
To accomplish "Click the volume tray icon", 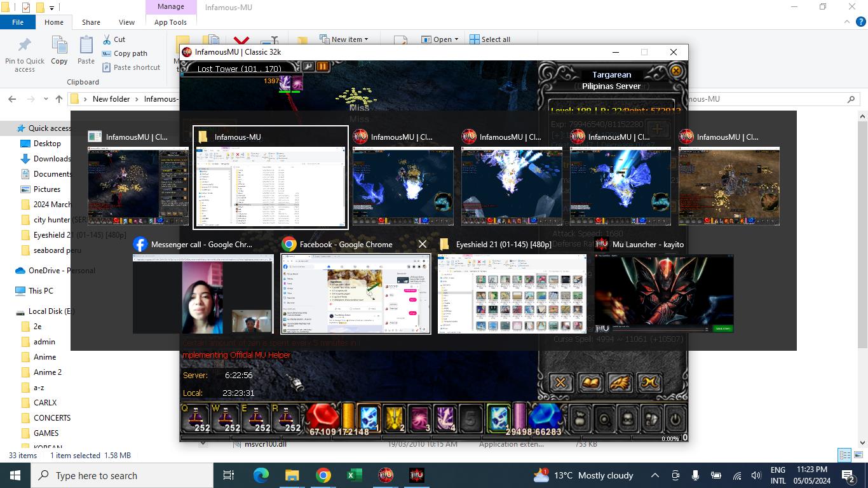I will pyautogui.click(x=756, y=475).
